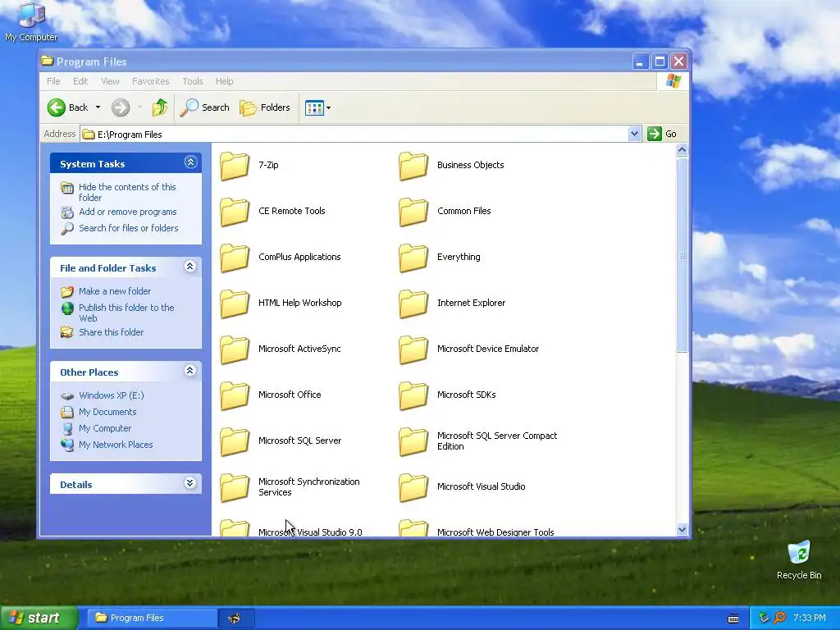Click the search companion tray icon
840x630 pixels.
pos(779,618)
